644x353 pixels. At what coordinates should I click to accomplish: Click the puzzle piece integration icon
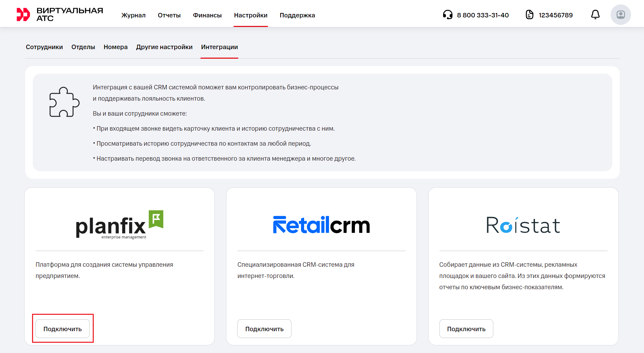64,102
